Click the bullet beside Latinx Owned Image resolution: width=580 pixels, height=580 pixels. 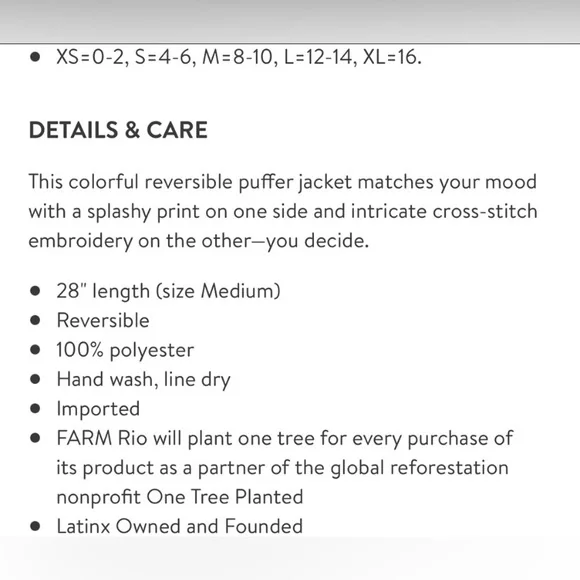tap(35, 526)
